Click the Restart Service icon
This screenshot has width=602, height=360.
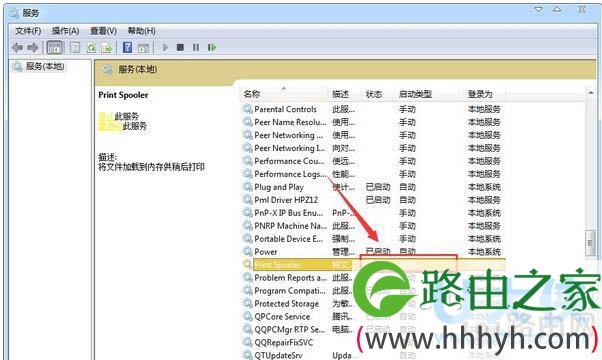click(x=212, y=48)
